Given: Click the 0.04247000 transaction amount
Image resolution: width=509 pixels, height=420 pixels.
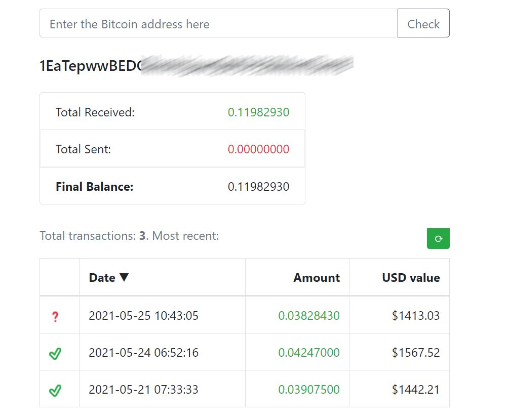Looking at the screenshot, I should tap(309, 353).
